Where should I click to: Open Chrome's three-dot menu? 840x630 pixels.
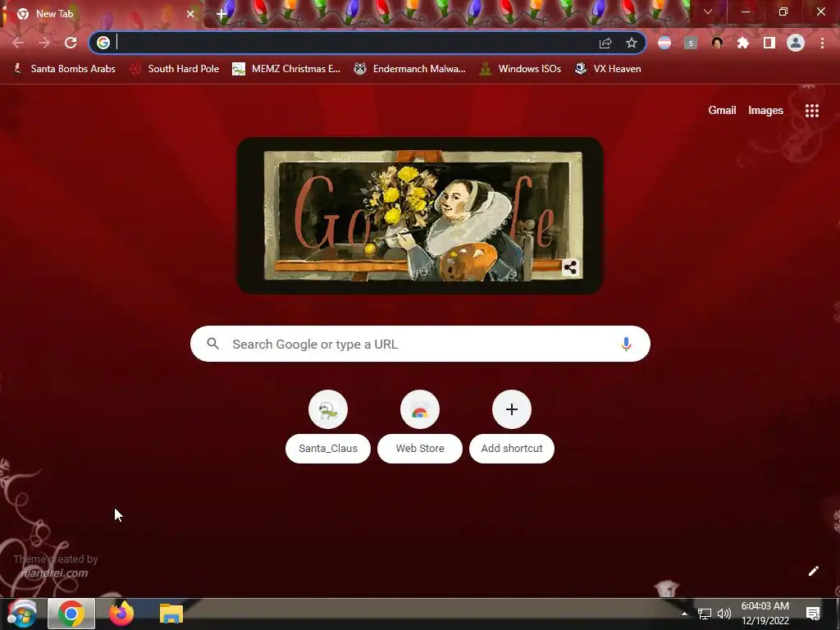(822, 43)
